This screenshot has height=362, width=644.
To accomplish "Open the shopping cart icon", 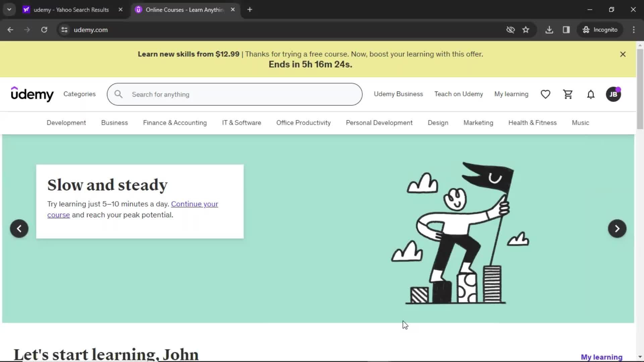I will 568,94.
